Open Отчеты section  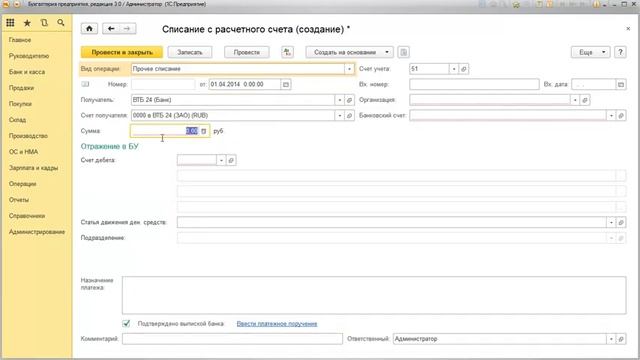click(x=19, y=200)
